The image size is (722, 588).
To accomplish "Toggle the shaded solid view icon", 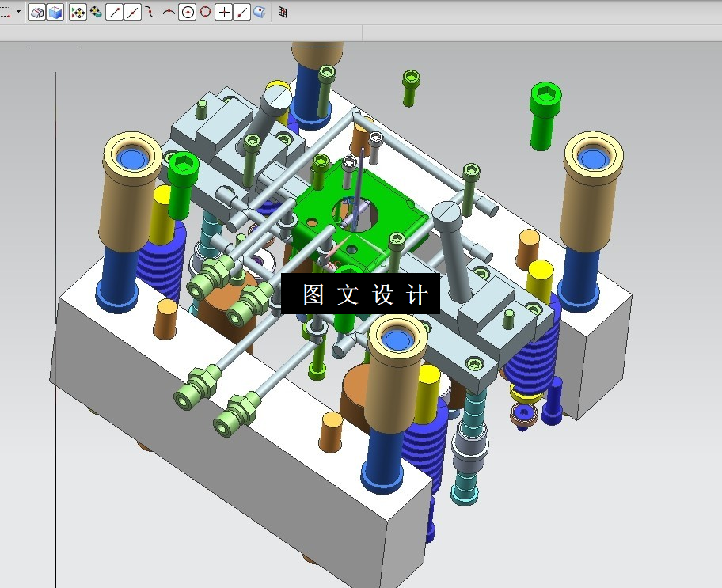I will (x=36, y=13).
